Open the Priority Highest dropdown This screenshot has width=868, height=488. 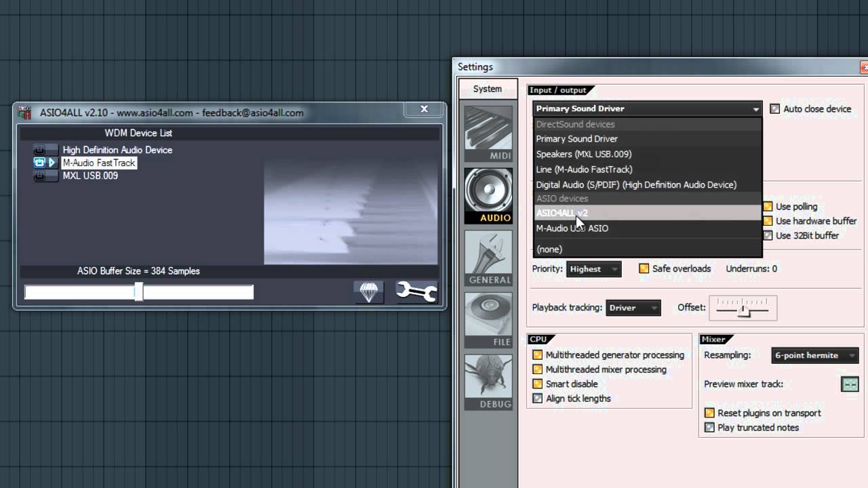click(593, 269)
